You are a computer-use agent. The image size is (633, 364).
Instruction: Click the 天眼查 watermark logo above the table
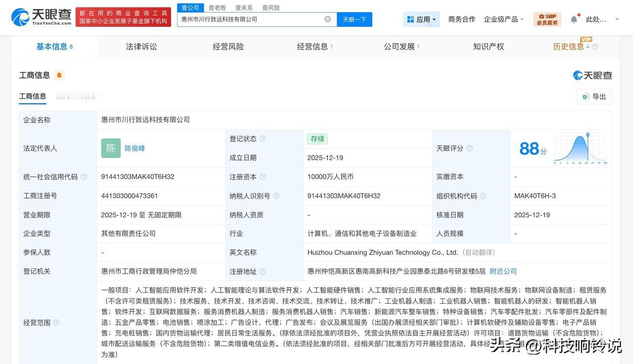click(x=592, y=75)
